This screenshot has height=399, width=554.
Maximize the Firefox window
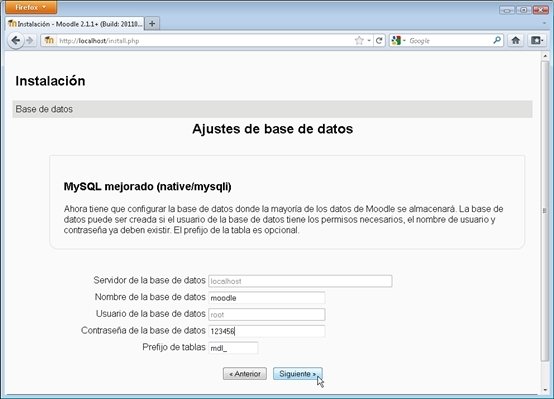pyautogui.click(x=524, y=10)
